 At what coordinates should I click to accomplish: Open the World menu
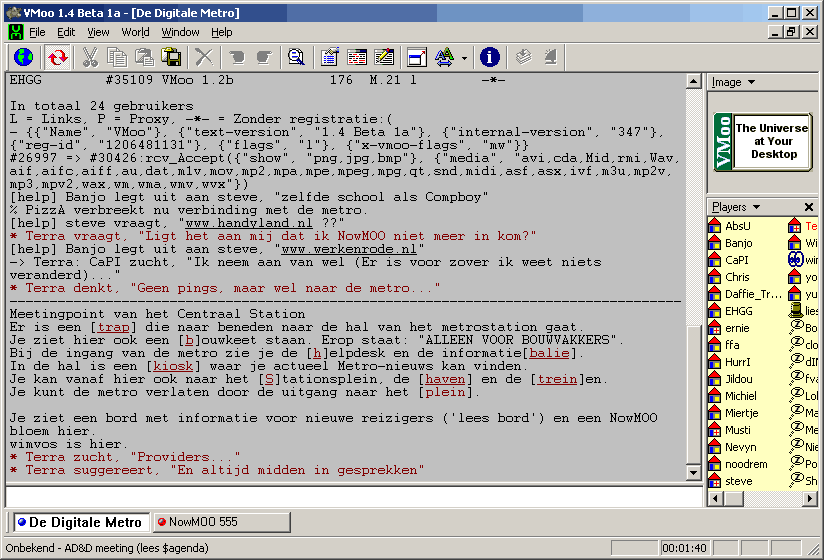136,33
